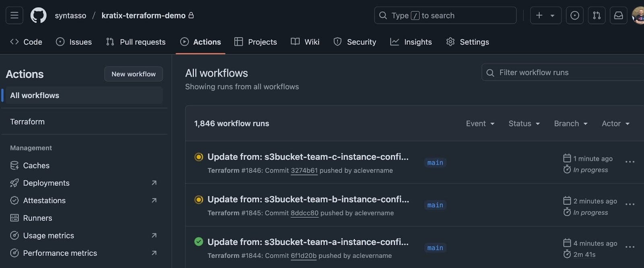Open Deployments under Management
Screen dimensions: 644x268
click(x=46, y=183)
